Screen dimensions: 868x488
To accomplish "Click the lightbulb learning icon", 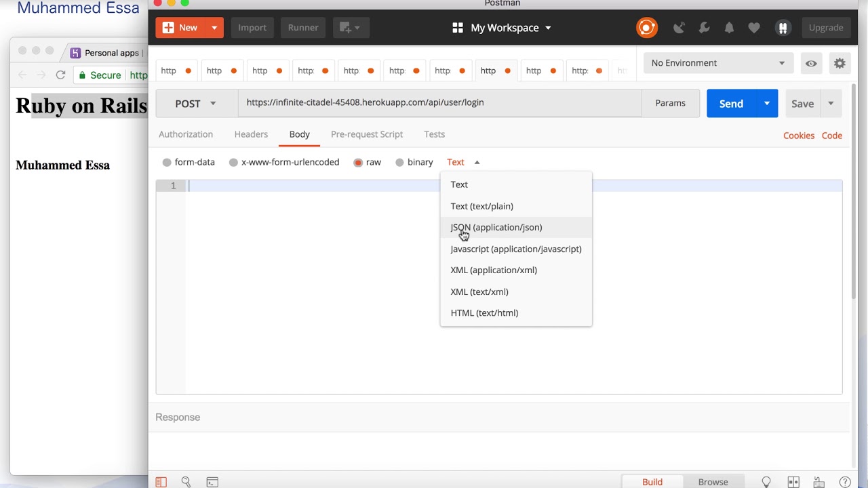I will tap(766, 482).
